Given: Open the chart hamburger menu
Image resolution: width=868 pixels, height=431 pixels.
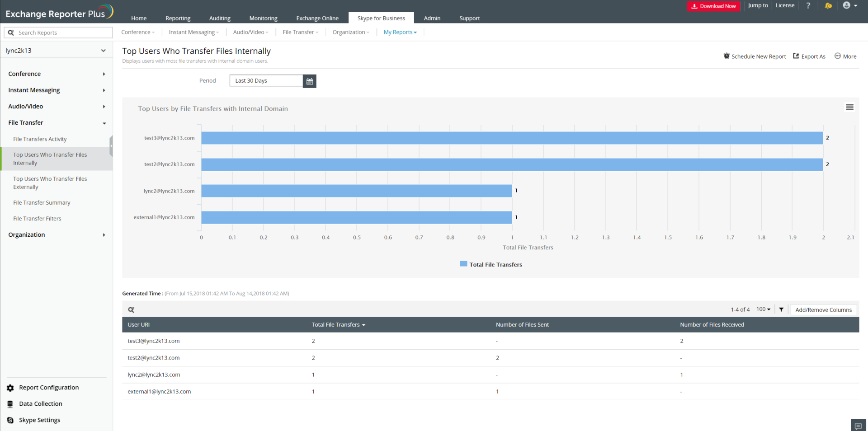Looking at the screenshot, I should pyautogui.click(x=849, y=107).
